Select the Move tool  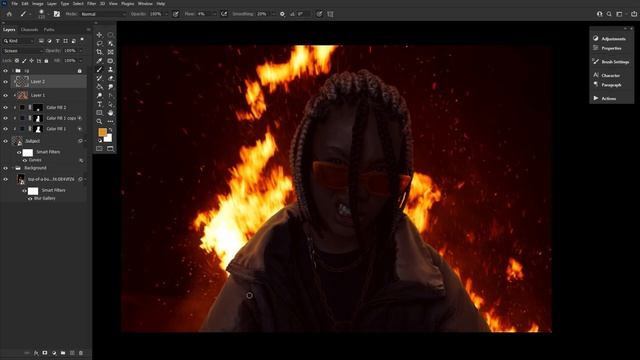[x=100, y=35]
